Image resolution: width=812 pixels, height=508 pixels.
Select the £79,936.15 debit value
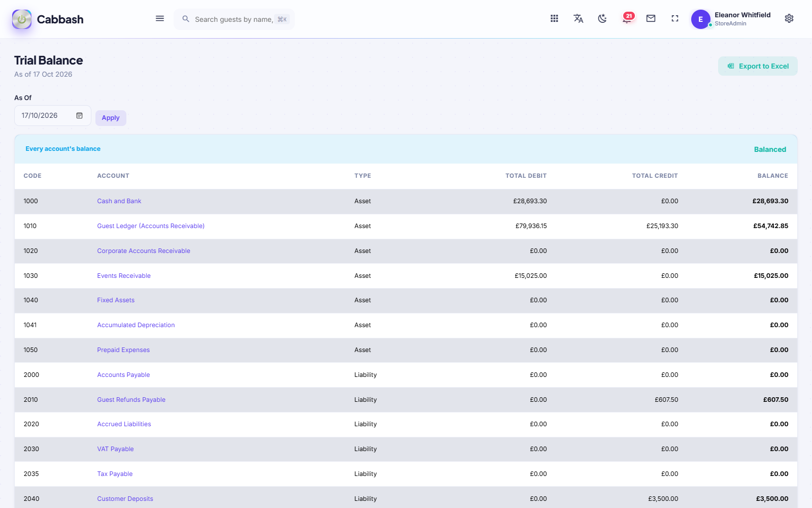[x=531, y=226]
